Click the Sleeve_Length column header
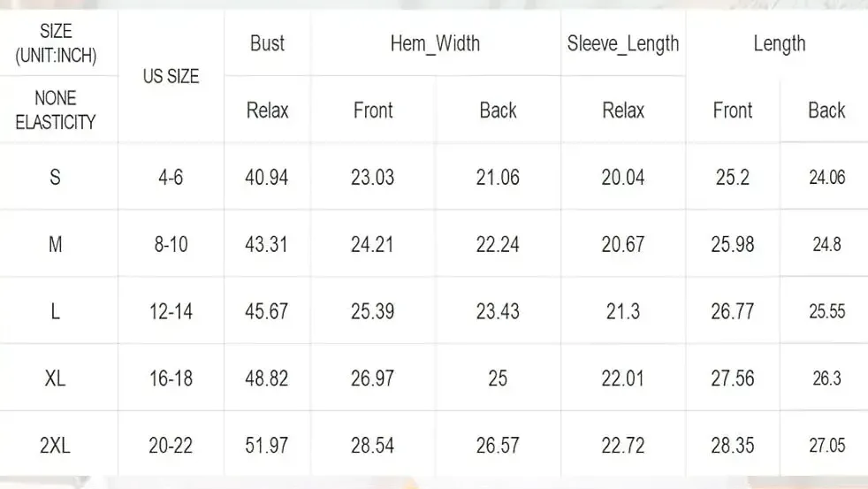 pyautogui.click(x=623, y=43)
